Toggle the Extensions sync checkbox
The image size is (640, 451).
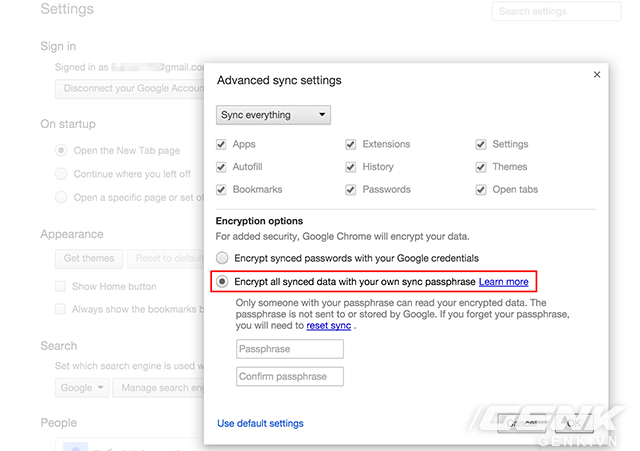(351, 144)
